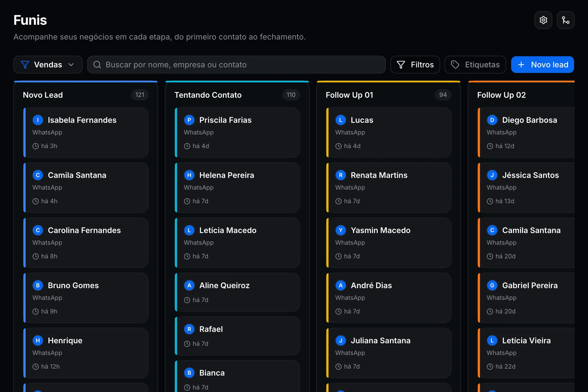Click Rafael's avatar letter R
Viewport: 588px width, 392px height.
click(x=189, y=329)
